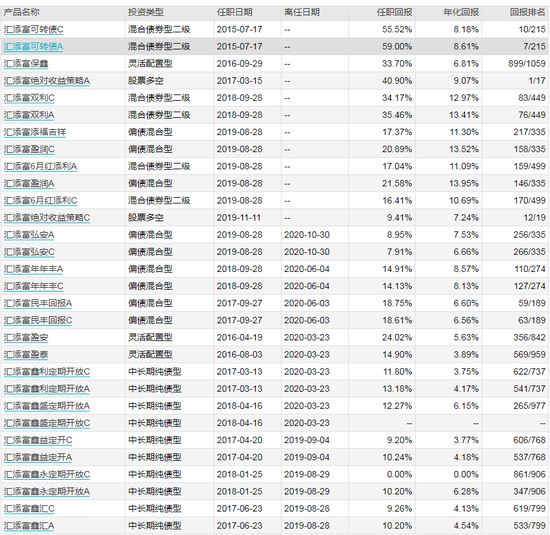Select ranking cell 217/335

[x=530, y=132]
